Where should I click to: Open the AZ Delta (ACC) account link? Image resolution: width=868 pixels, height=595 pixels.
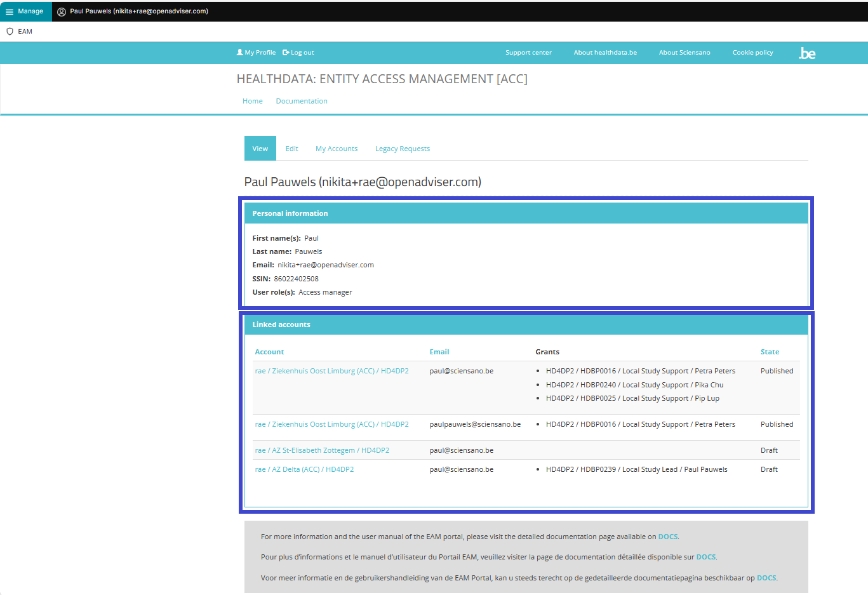pos(304,469)
